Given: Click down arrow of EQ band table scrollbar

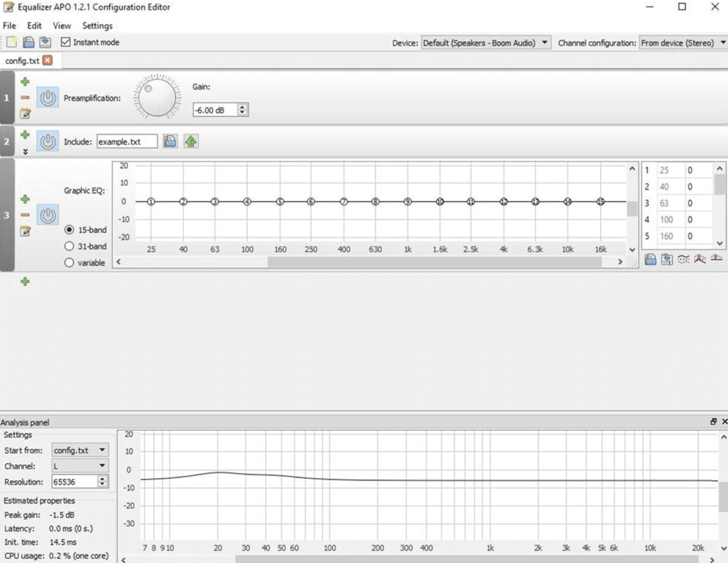Looking at the screenshot, I should pos(719,243).
